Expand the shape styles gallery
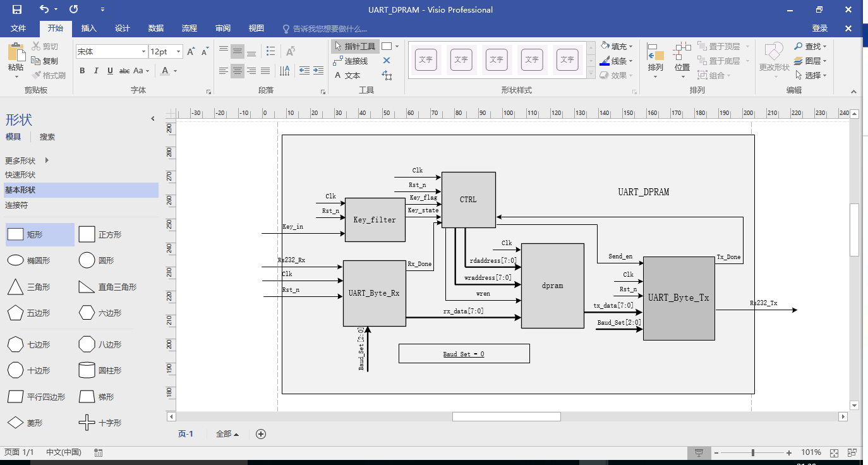The height and width of the screenshot is (465, 868). 591,74
